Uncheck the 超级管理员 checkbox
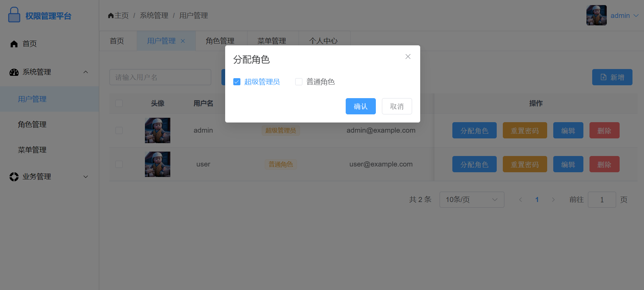The width and height of the screenshot is (644, 290). click(x=237, y=82)
